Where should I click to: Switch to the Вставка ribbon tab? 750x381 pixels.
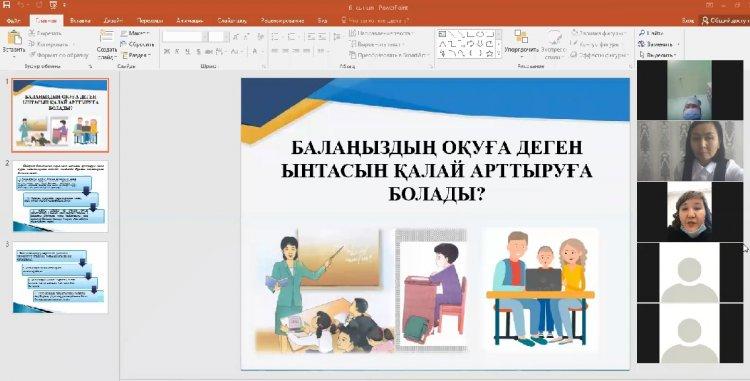coord(80,21)
